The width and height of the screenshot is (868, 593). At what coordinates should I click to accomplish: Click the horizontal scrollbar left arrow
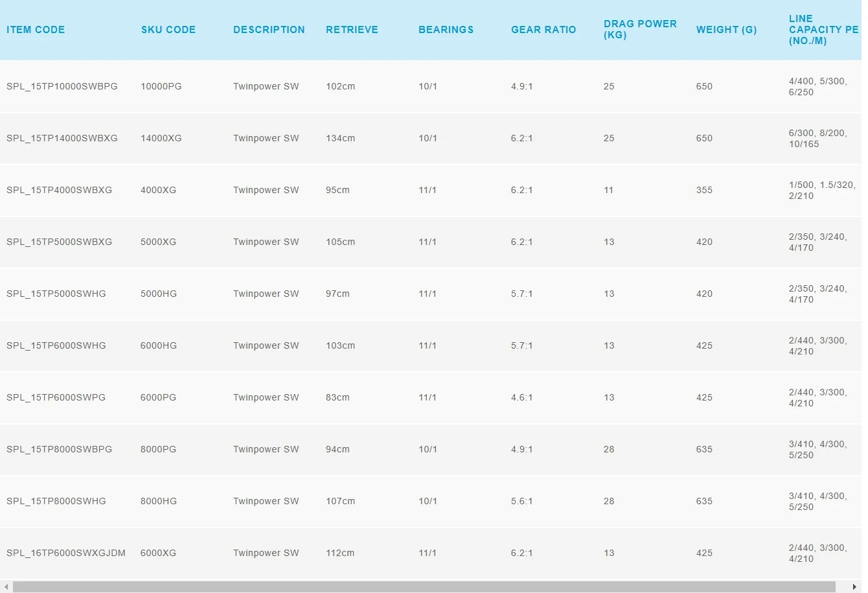click(6, 587)
